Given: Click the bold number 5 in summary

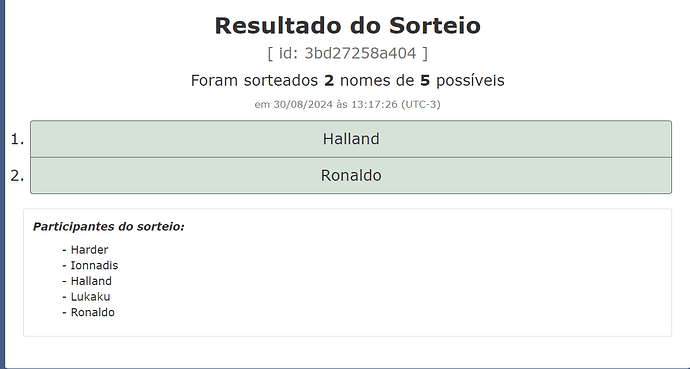Looking at the screenshot, I should [x=425, y=81].
